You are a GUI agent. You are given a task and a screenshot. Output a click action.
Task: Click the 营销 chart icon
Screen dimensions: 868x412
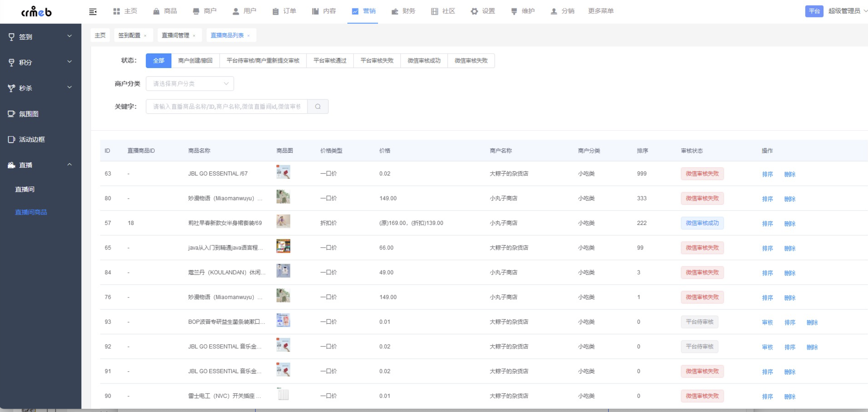click(x=355, y=11)
